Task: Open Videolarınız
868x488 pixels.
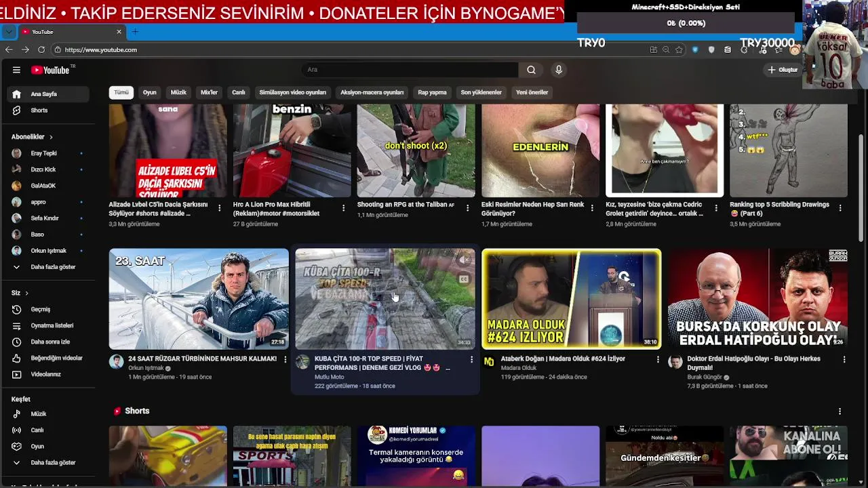Action: point(47,374)
